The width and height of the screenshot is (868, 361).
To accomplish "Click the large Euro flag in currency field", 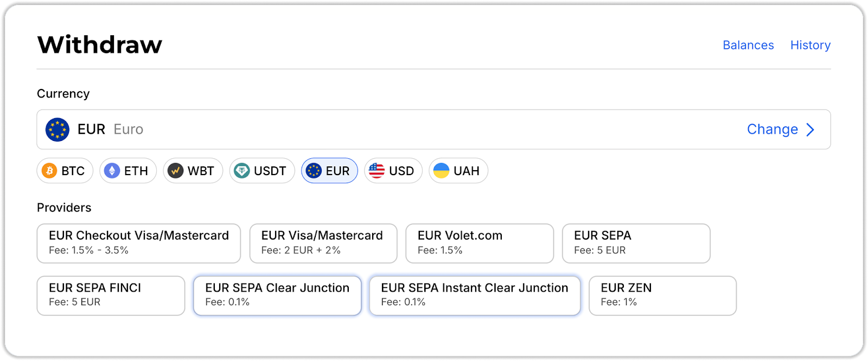I will [x=58, y=130].
